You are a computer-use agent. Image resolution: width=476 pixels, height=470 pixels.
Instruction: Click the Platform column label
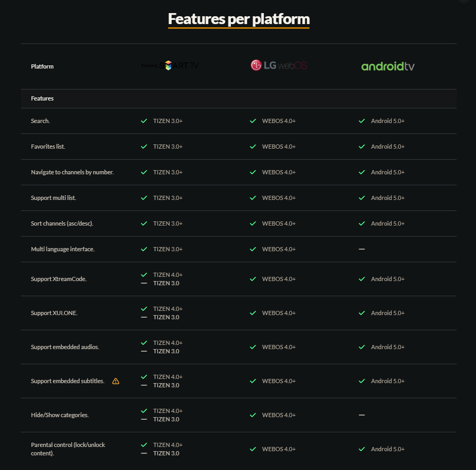click(42, 66)
